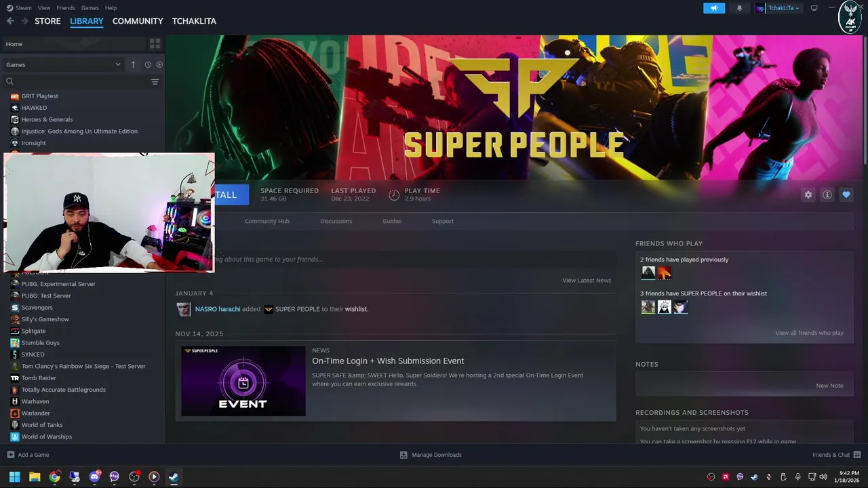Screen dimensions: 868x488
Task: Open the game settings gear
Action: 808,195
